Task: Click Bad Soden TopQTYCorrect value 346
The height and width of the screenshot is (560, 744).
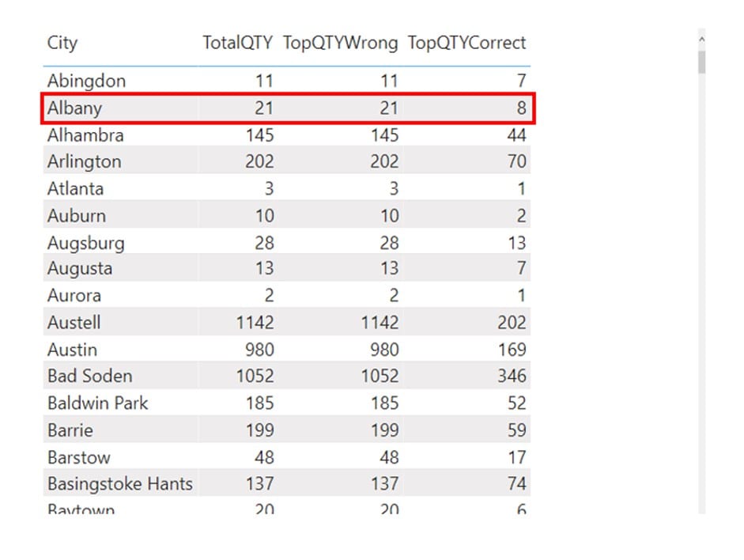Action: (512, 376)
